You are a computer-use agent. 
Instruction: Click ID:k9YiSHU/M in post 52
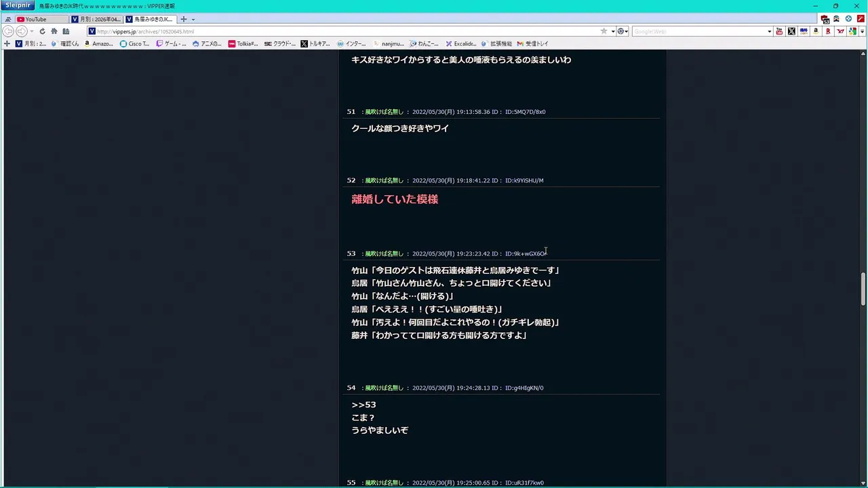tap(524, 180)
